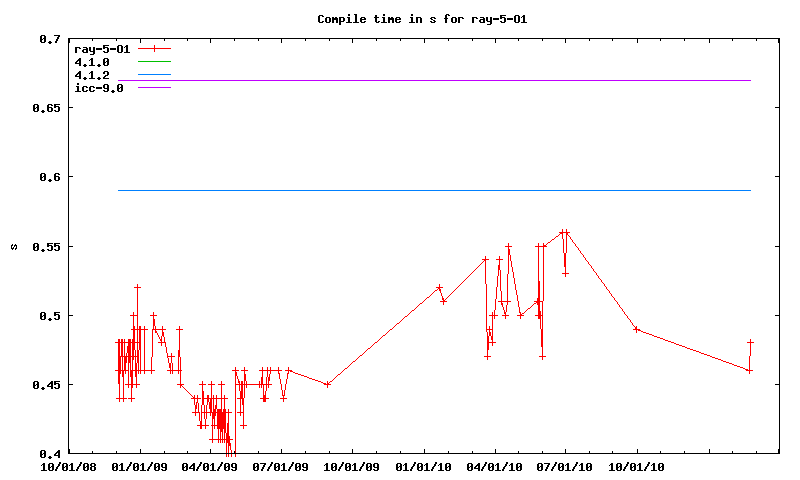Click the y-axis tick label 0.55
The width and height of the screenshot is (800, 480).
[x=46, y=246]
